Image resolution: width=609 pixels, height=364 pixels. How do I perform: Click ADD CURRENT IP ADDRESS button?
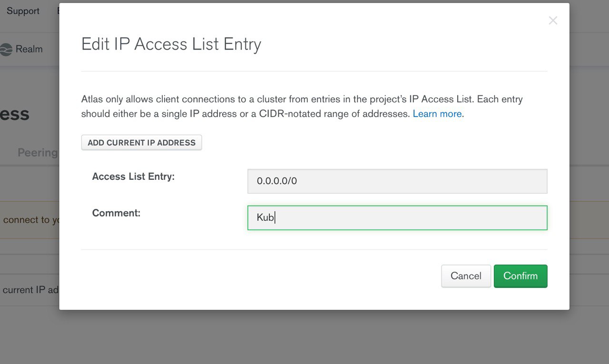[142, 143]
